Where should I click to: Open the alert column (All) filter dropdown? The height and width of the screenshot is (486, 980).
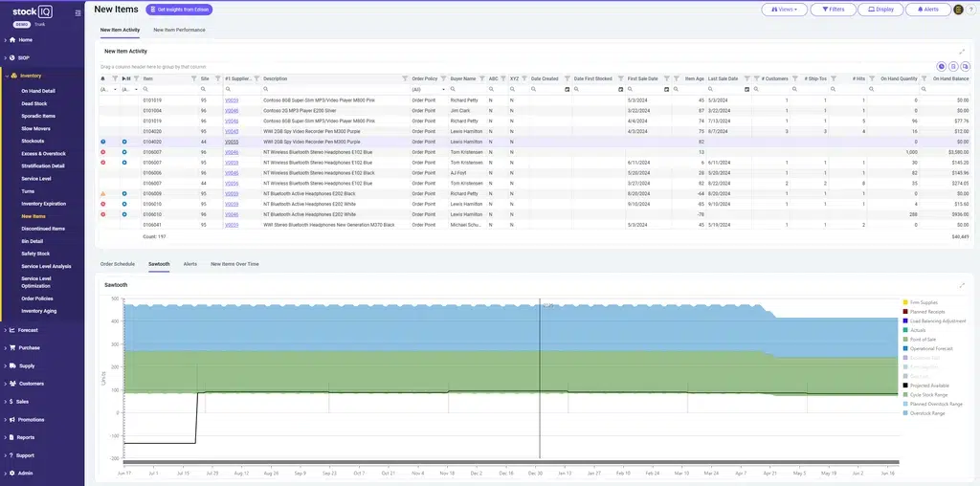click(x=108, y=89)
